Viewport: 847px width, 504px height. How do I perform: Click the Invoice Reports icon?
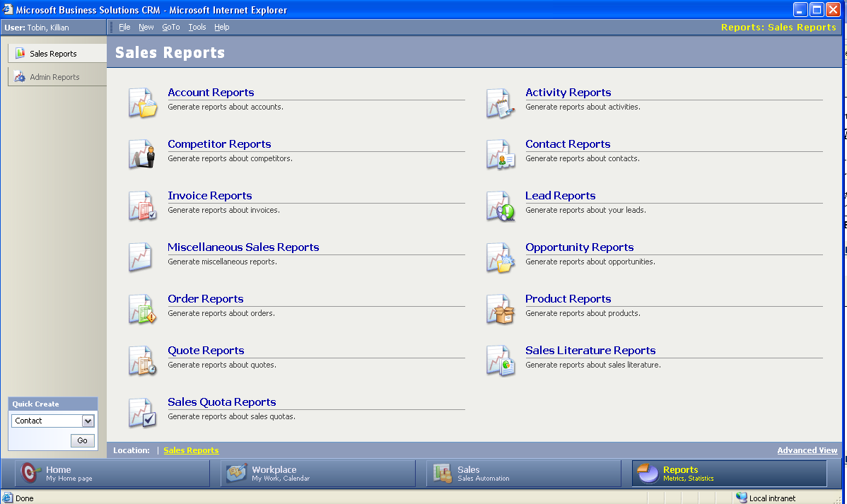click(x=143, y=206)
